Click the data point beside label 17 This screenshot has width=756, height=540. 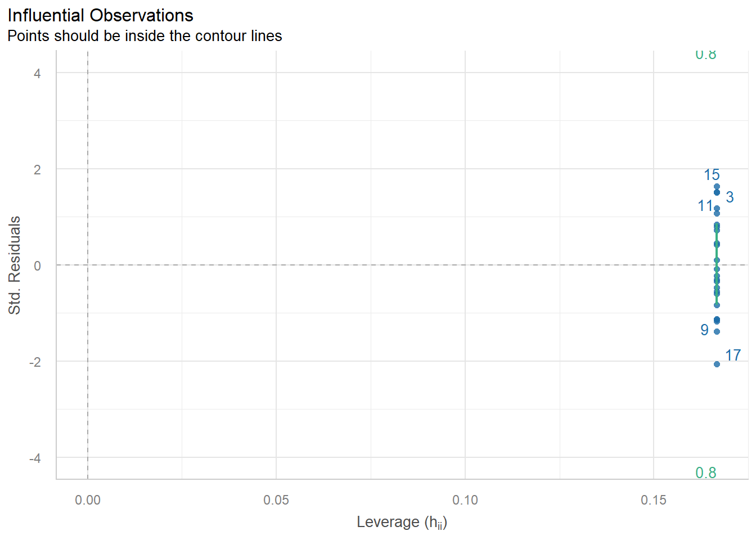[717, 364]
